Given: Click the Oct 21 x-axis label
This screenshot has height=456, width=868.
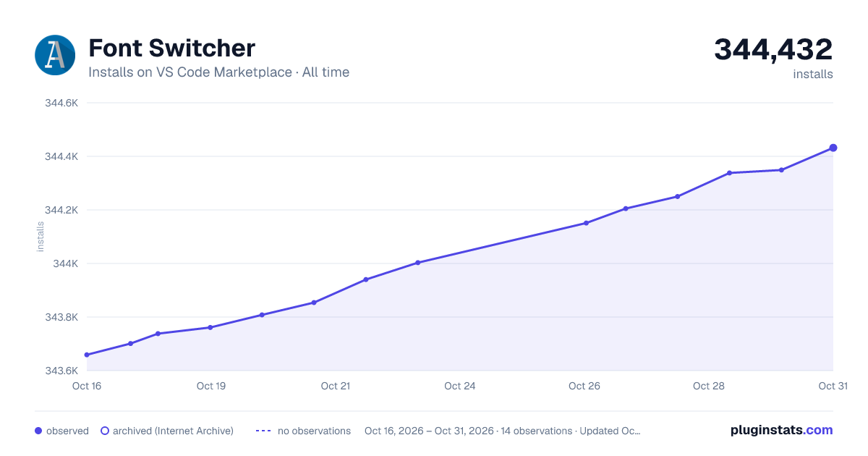Looking at the screenshot, I should click(x=336, y=386).
